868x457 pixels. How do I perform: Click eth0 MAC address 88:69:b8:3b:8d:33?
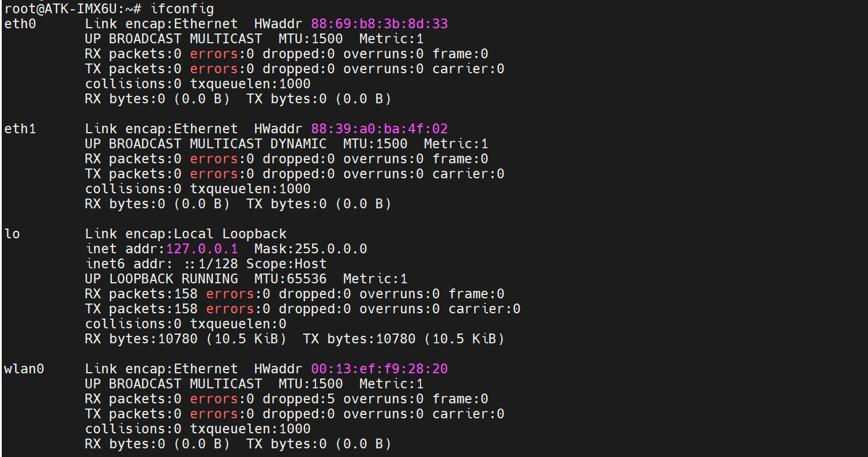(x=379, y=24)
